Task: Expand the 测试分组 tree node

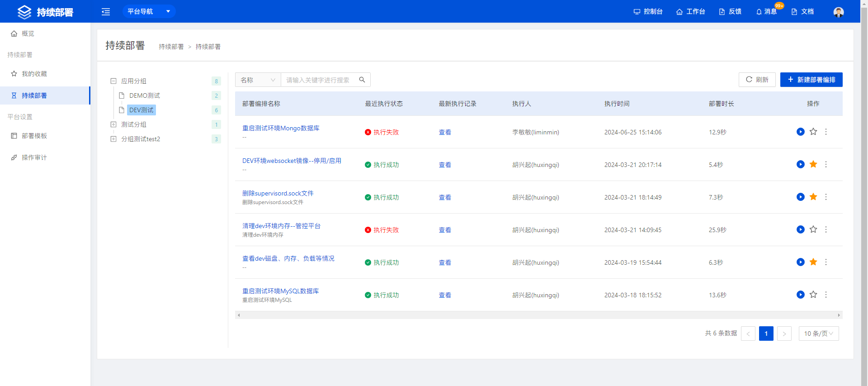Action: (113, 124)
